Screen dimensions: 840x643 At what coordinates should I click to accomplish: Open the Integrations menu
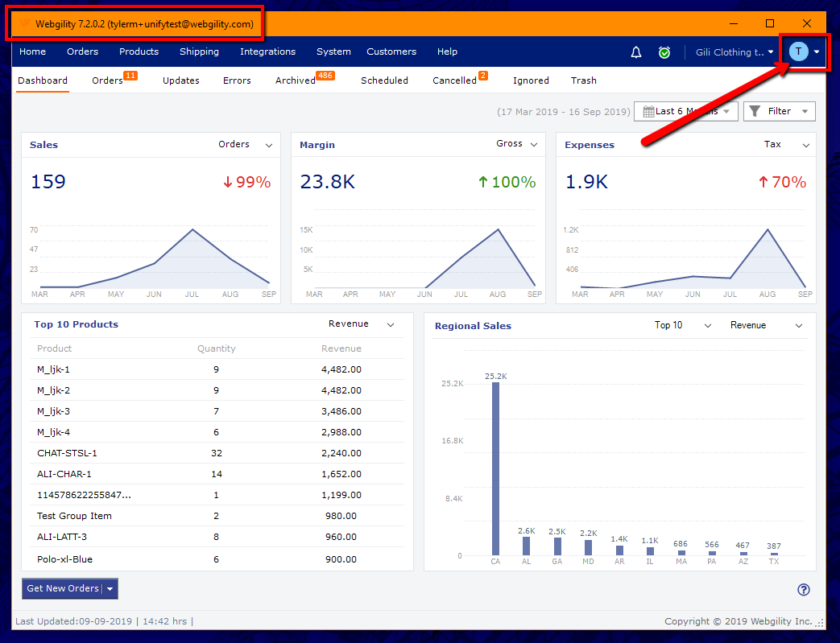tap(267, 52)
